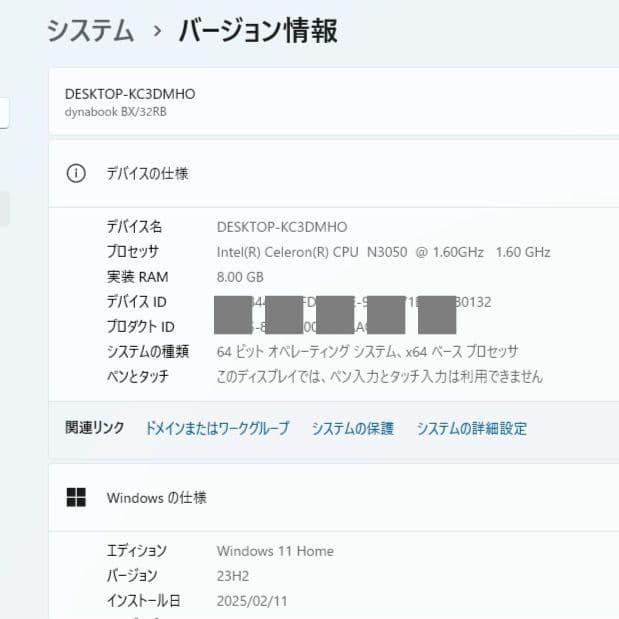Select the 23H2 version value
The height and width of the screenshot is (619, 619).
click(x=233, y=576)
